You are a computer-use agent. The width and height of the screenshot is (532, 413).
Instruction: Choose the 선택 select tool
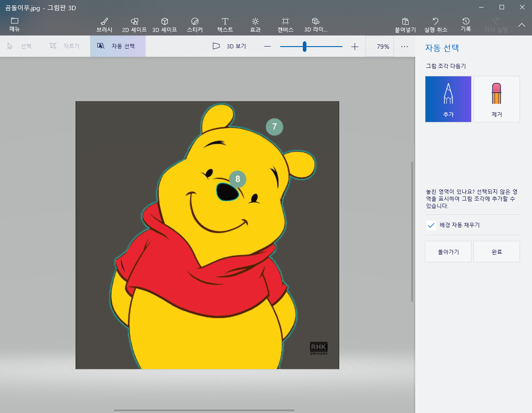coord(20,46)
